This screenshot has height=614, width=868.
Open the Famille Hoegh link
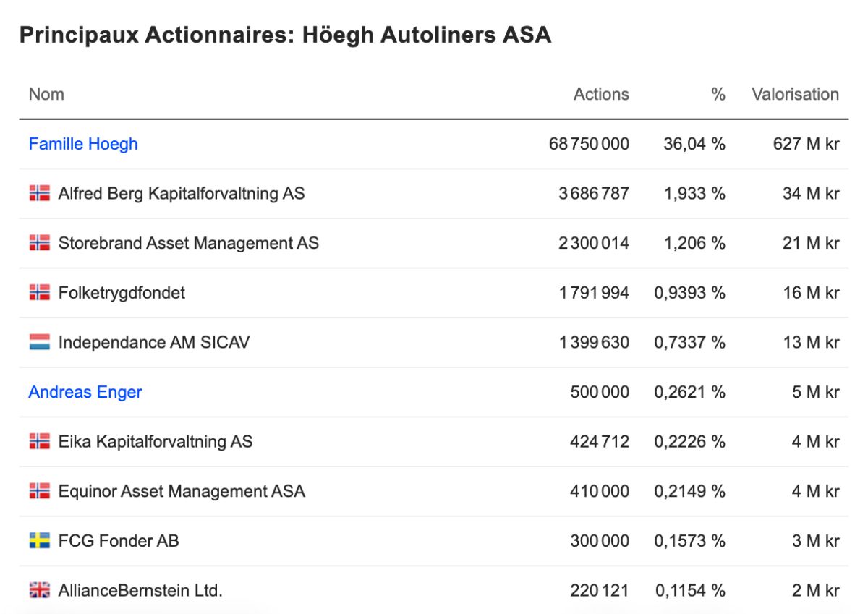(83, 144)
